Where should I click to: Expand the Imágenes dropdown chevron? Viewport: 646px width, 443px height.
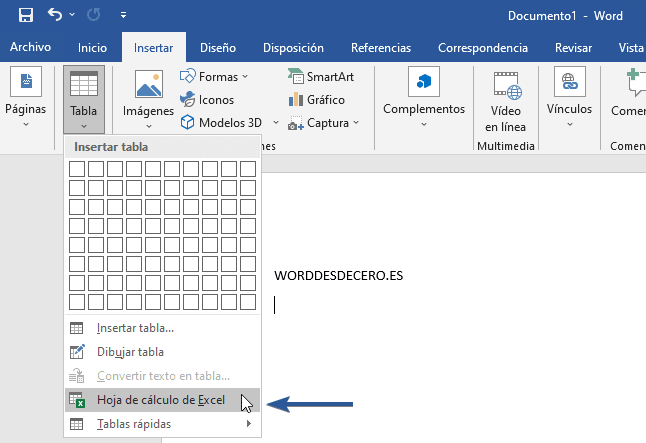point(149,126)
